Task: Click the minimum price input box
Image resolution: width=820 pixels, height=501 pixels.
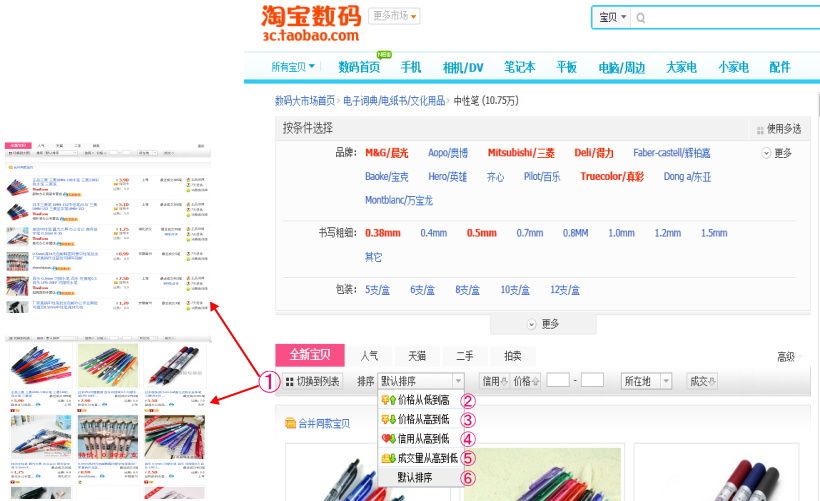Action: [557, 381]
